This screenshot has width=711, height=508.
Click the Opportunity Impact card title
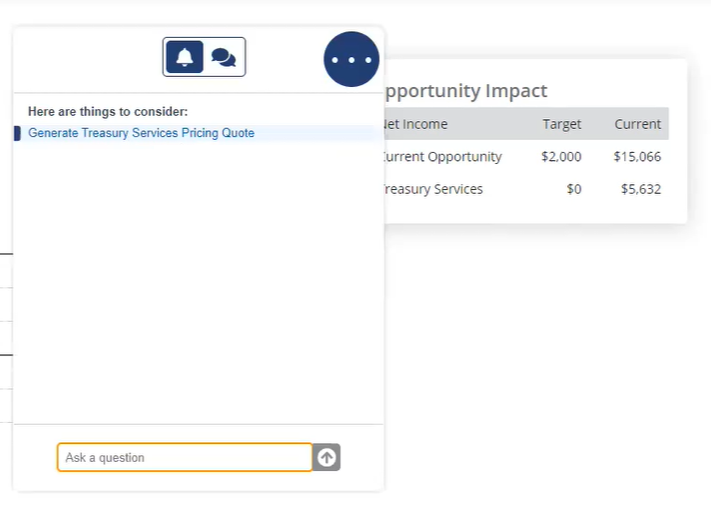point(466,91)
